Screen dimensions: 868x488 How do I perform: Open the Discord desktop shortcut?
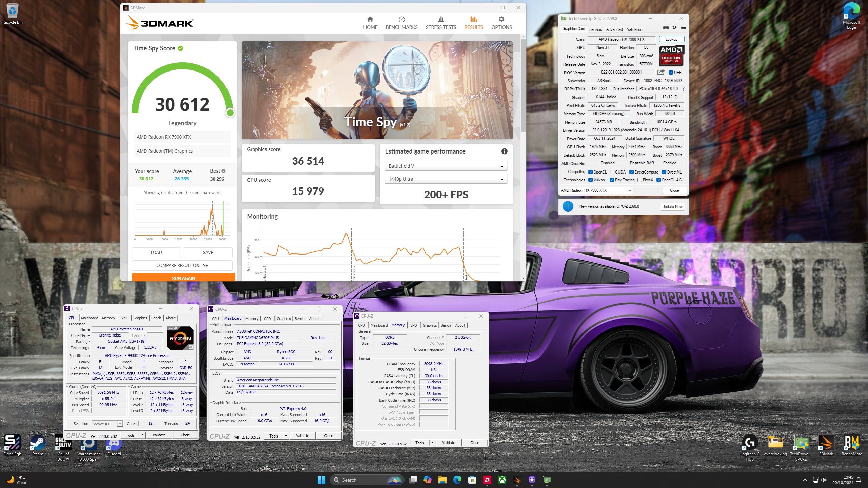114,447
